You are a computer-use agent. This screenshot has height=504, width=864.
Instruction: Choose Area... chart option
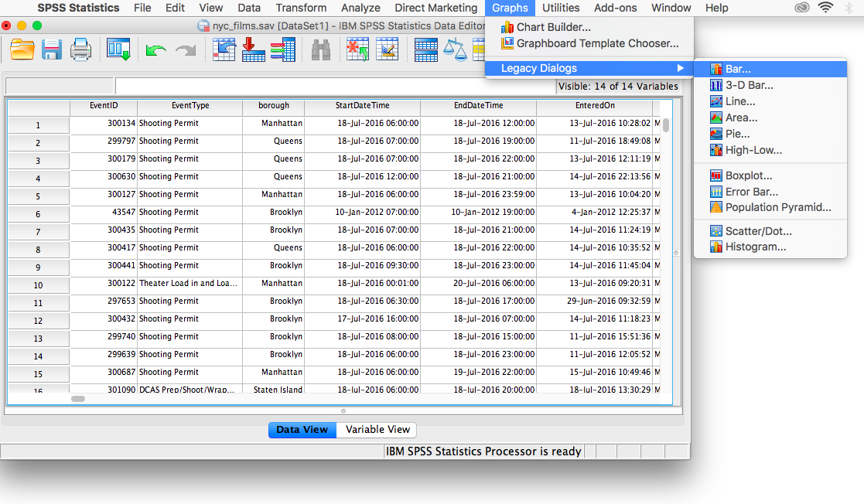(x=770, y=117)
